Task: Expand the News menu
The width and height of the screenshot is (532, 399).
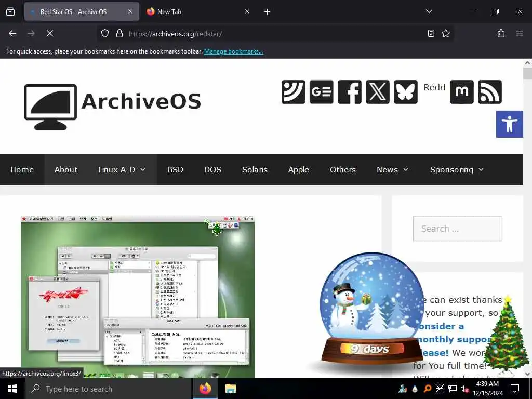Action: [393, 170]
